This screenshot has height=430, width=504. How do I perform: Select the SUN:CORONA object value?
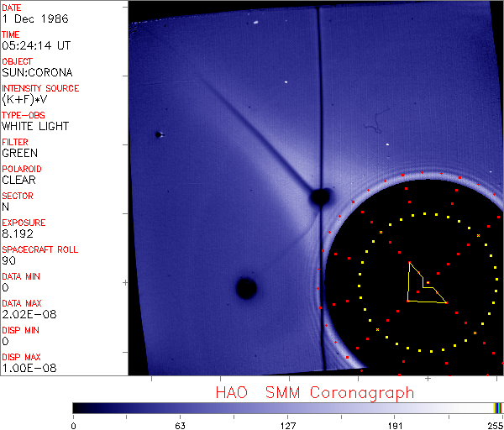tap(37, 72)
